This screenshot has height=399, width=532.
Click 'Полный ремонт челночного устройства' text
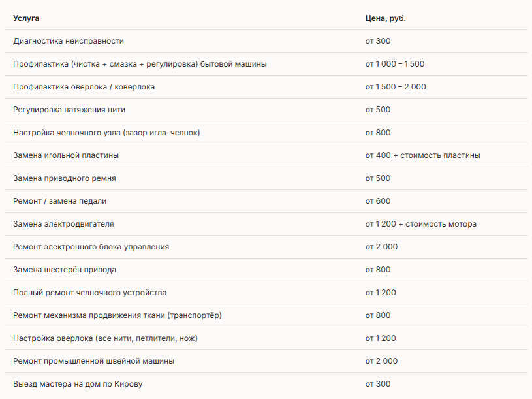coord(90,293)
